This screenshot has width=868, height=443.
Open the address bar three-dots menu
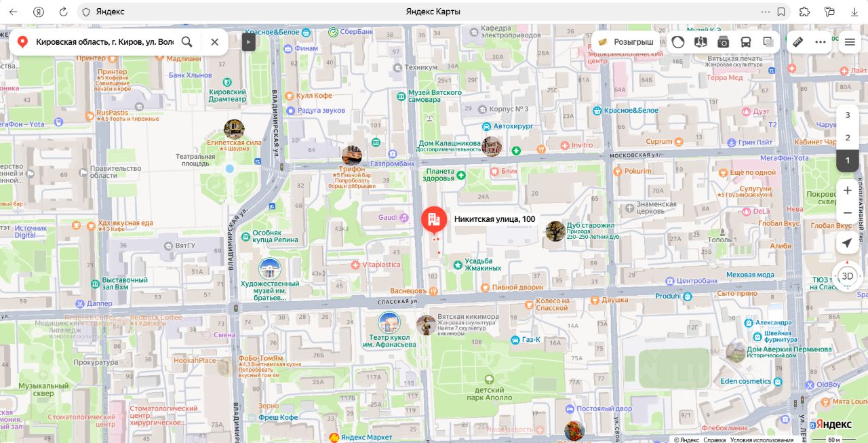click(766, 12)
